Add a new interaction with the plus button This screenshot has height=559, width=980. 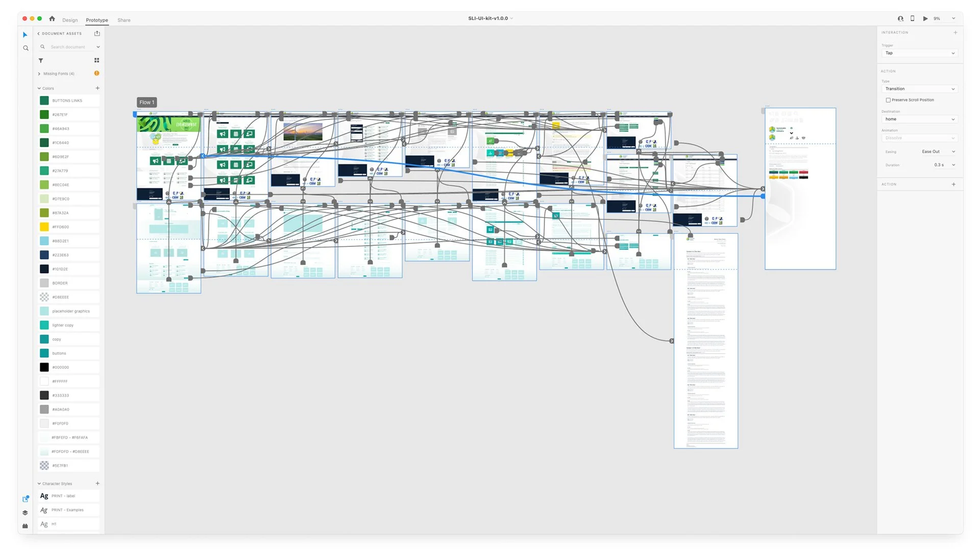click(x=955, y=32)
